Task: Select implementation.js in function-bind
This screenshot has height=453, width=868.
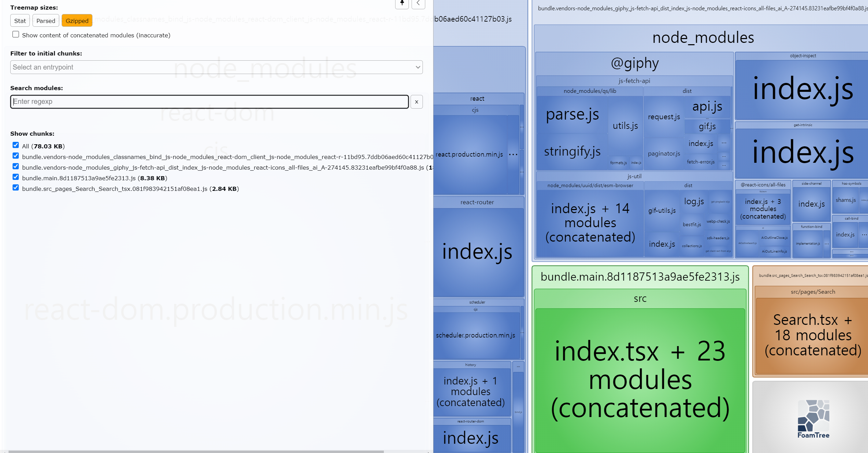Action: coord(808,244)
